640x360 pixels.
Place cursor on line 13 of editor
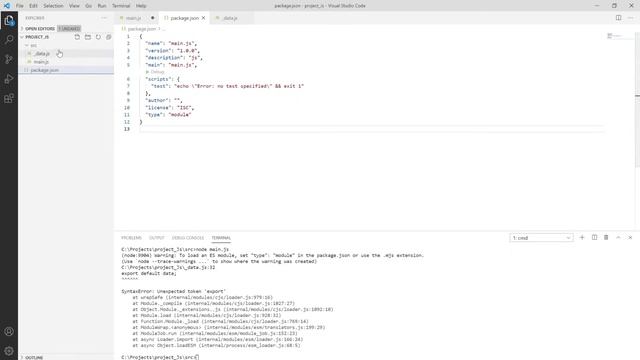pos(371,129)
